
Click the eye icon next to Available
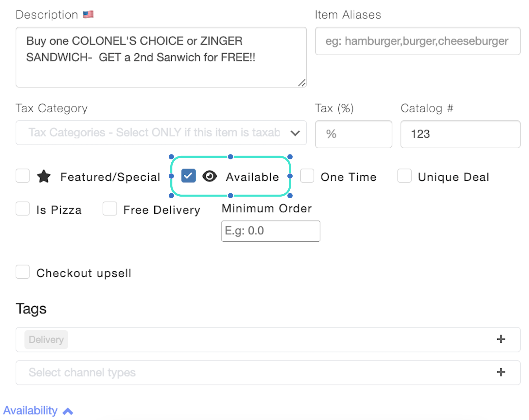click(210, 176)
